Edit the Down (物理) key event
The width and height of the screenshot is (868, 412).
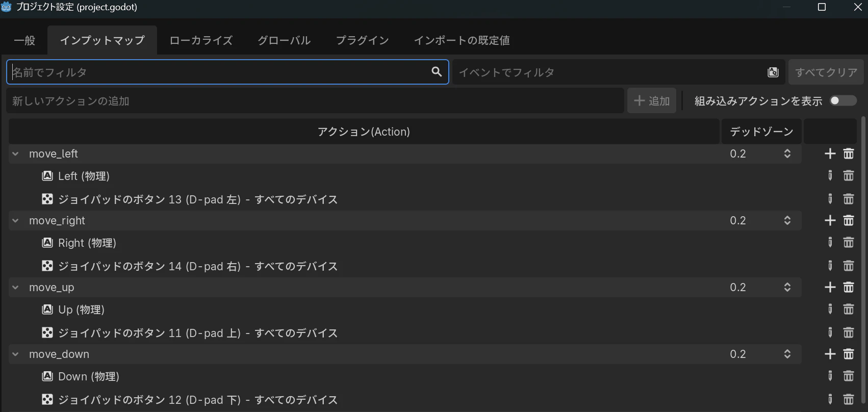click(830, 376)
